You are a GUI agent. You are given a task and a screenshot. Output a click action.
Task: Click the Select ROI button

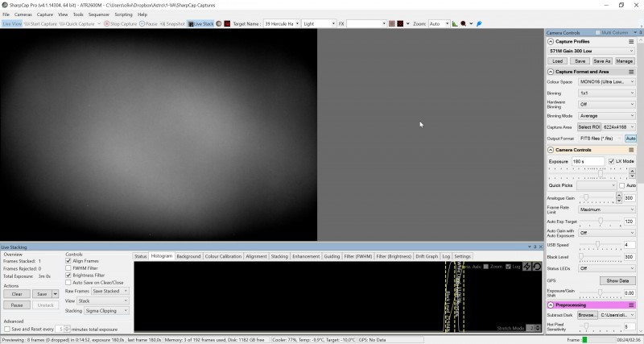tap(589, 127)
